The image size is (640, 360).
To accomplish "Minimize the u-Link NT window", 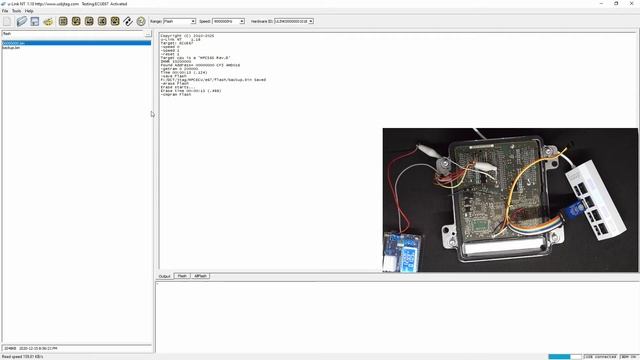I will 601,4.
